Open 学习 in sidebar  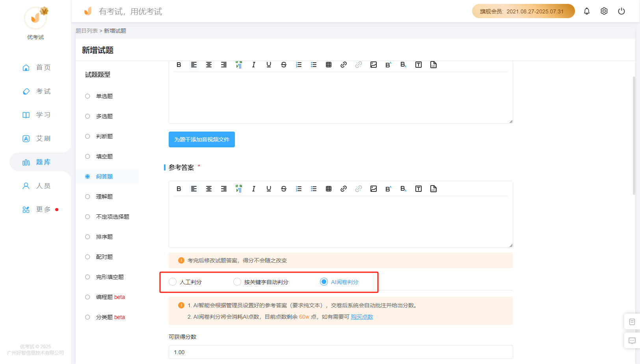(36, 115)
